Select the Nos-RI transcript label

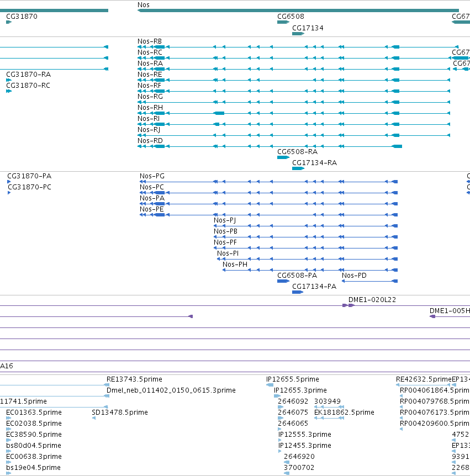pyautogui.click(x=149, y=119)
